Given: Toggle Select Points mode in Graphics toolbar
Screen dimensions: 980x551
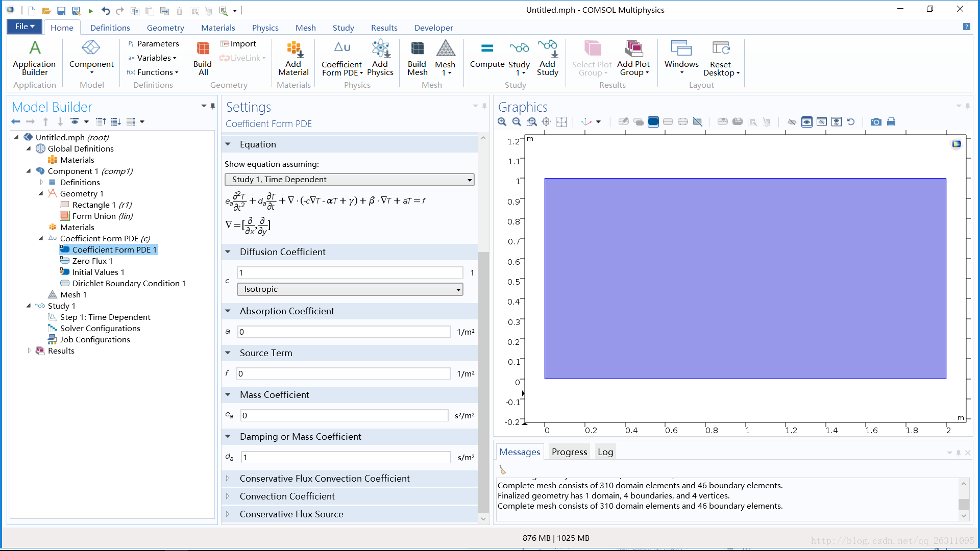Looking at the screenshot, I should pyautogui.click(x=683, y=122).
